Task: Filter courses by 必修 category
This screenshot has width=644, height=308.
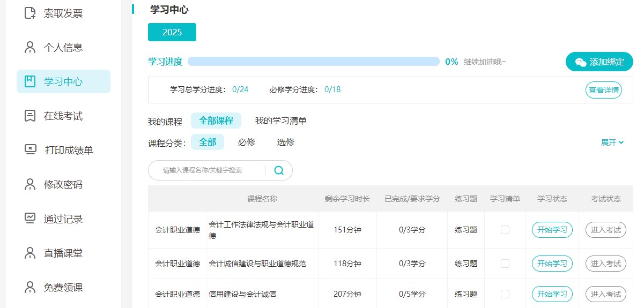Action: pyautogui.click(x=247, y=142)
